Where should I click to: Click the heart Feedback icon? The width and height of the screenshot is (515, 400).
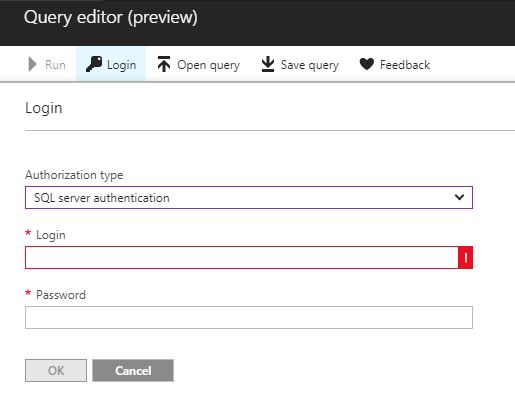pos(367,64)
